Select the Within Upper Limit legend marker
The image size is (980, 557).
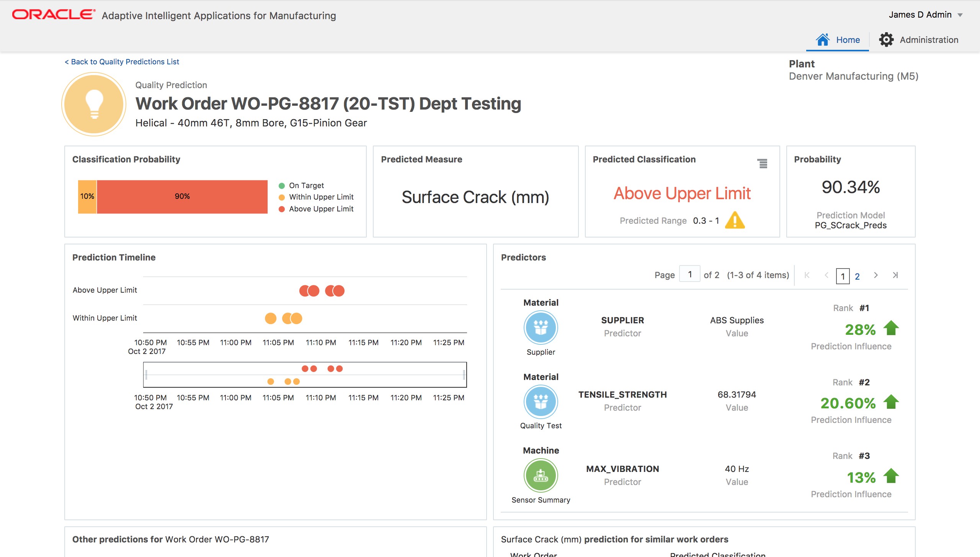coord(283,197)
